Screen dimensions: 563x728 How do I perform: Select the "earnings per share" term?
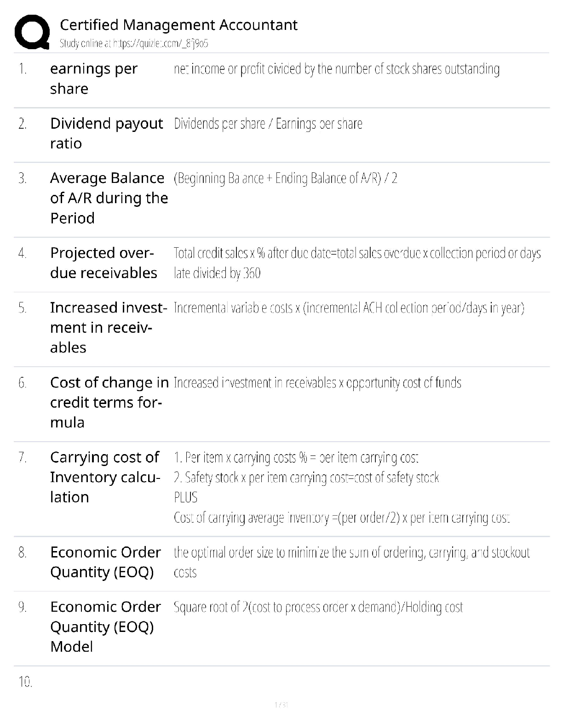(x=93, y=79)
